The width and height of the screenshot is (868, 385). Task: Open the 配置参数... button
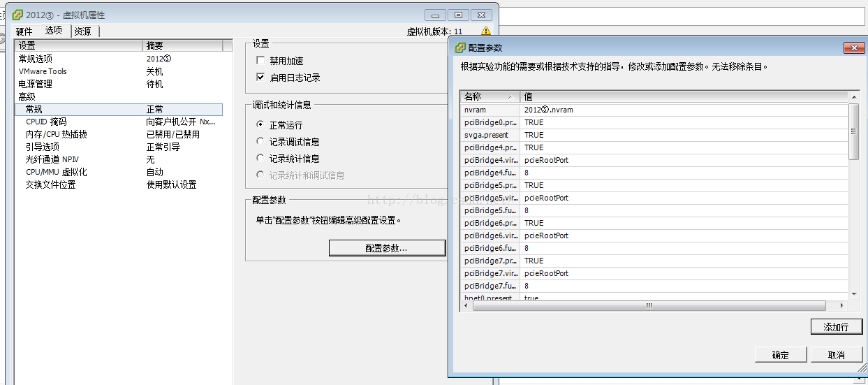click(x=387, y=248)
